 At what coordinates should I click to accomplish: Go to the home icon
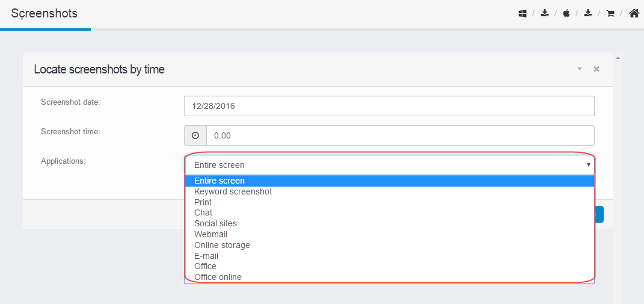634,14
